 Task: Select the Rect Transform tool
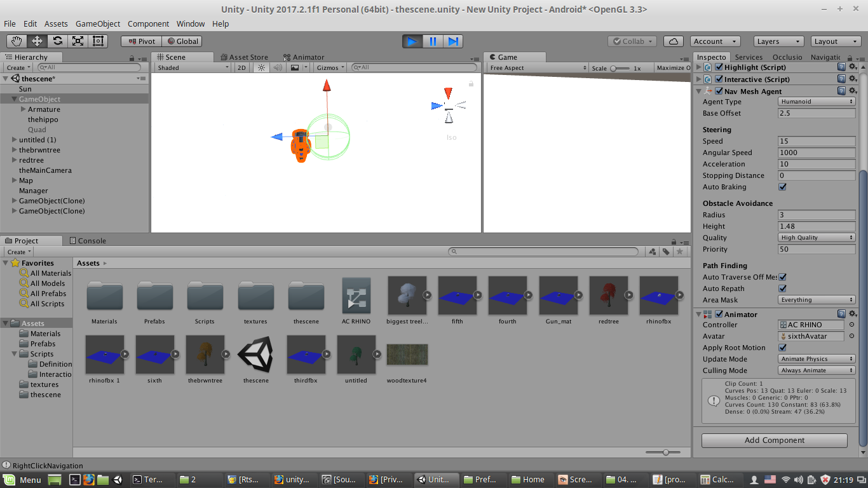pyautogui.click(x=98, y=41)
